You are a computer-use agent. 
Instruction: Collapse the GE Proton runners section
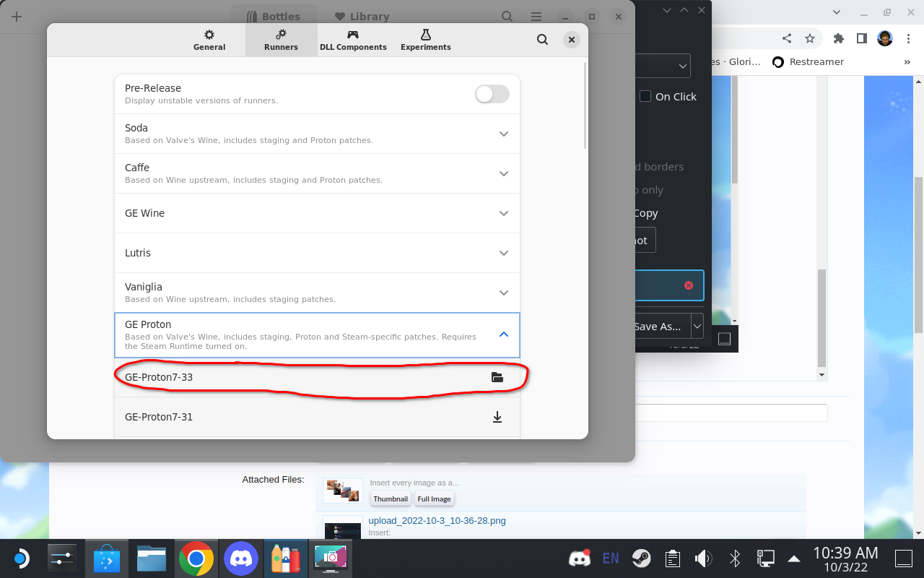tap(504, 335)
